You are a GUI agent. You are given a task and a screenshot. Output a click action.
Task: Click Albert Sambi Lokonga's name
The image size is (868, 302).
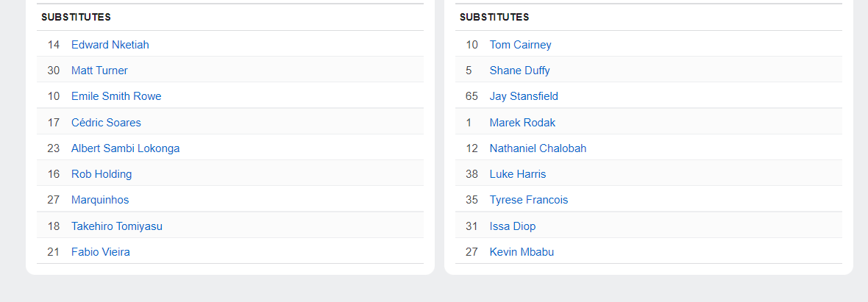(125, 148)
